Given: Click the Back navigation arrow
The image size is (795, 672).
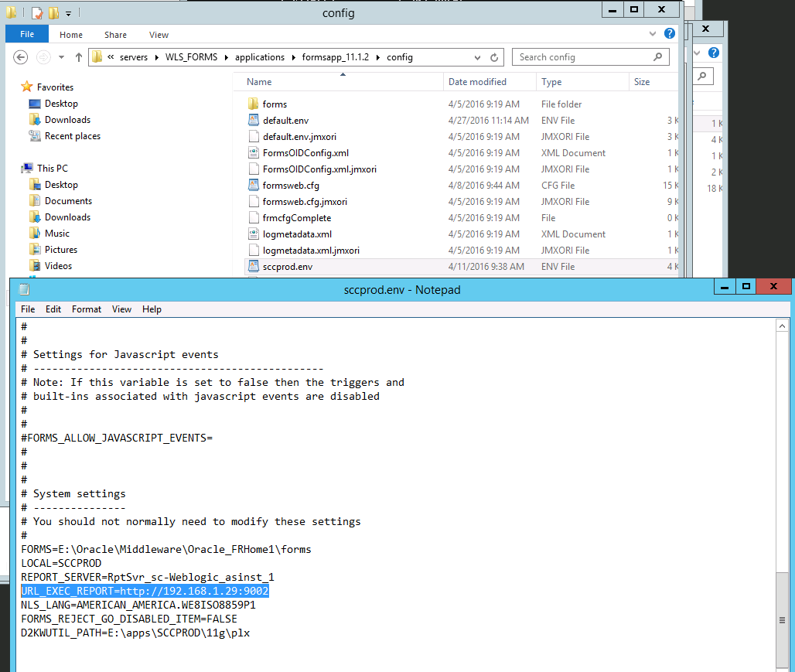Looking at the screenshot, I should pyautogui.click(x=20, y=56).
